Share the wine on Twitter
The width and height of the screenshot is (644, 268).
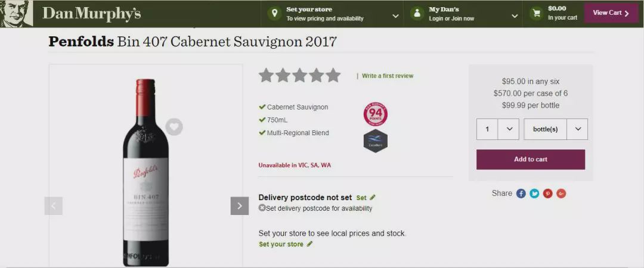(x=534, y=194)
